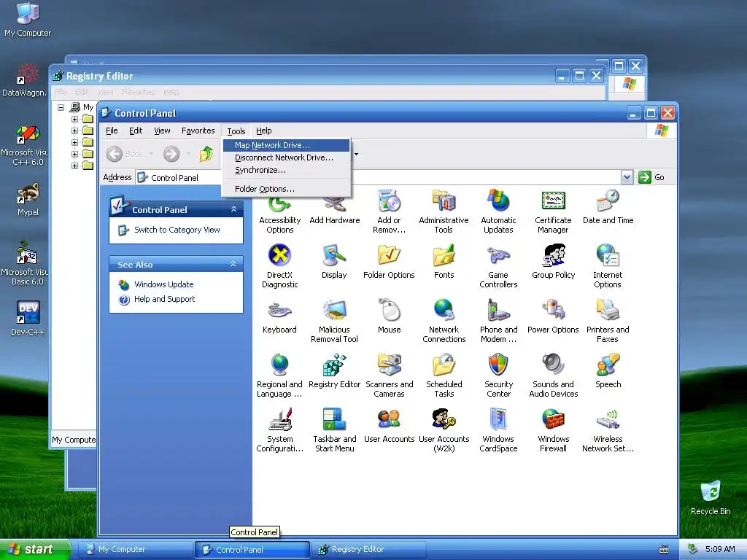747x560 pixels.
Task: Open Taskbar and Start Menu icon
Action: click(334, 430)
